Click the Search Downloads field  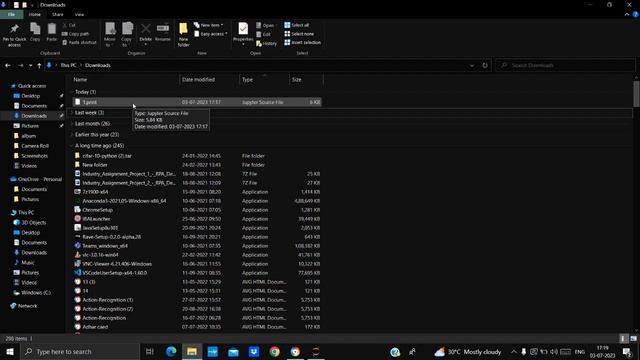tap(565, 65)
